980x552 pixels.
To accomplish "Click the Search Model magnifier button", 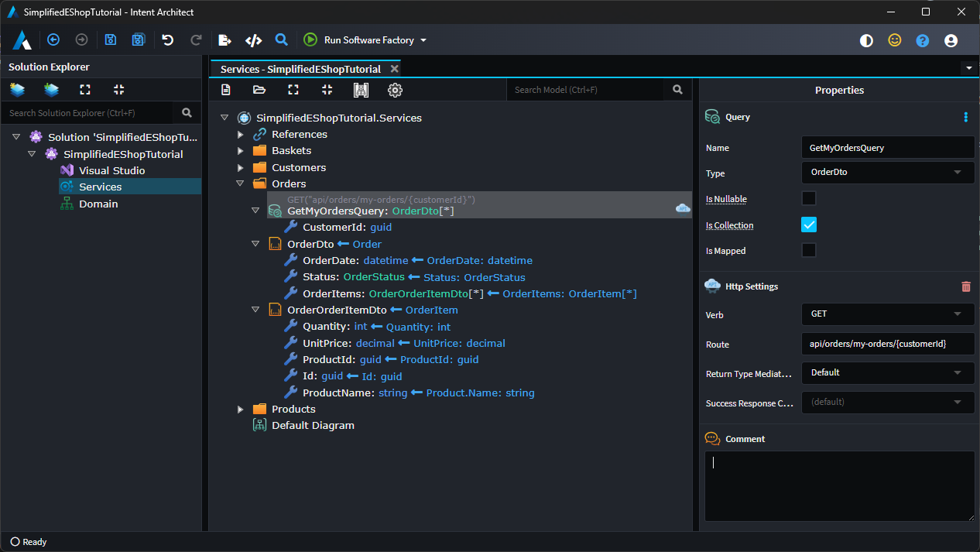I will [x=678, y=90].
